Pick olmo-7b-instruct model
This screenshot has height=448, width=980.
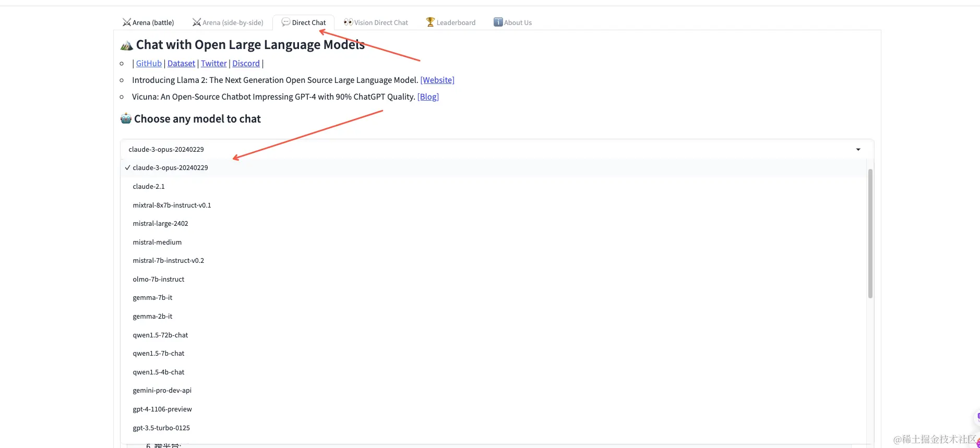coord(493,280)
